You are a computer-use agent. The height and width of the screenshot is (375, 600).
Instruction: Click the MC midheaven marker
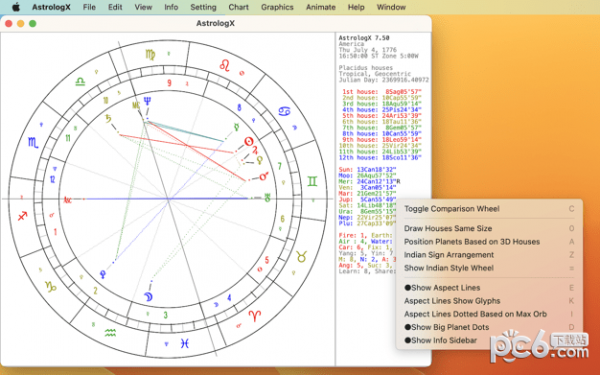click(x=136, y=105)
